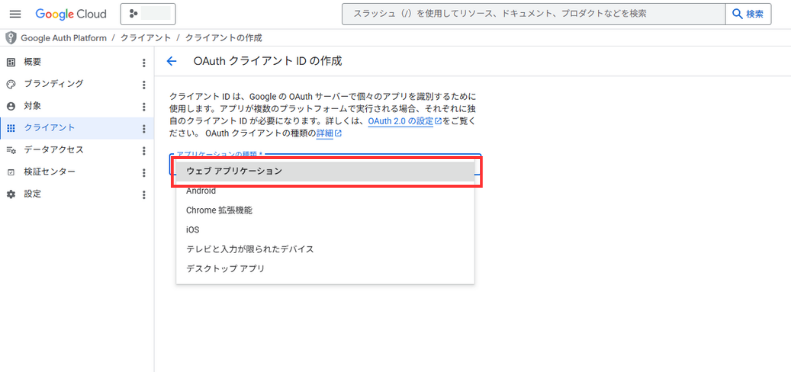Image resolution: width=791 pixels, height=372 pixels.
Task: Select iOS application type
Action: click(325, 230)
